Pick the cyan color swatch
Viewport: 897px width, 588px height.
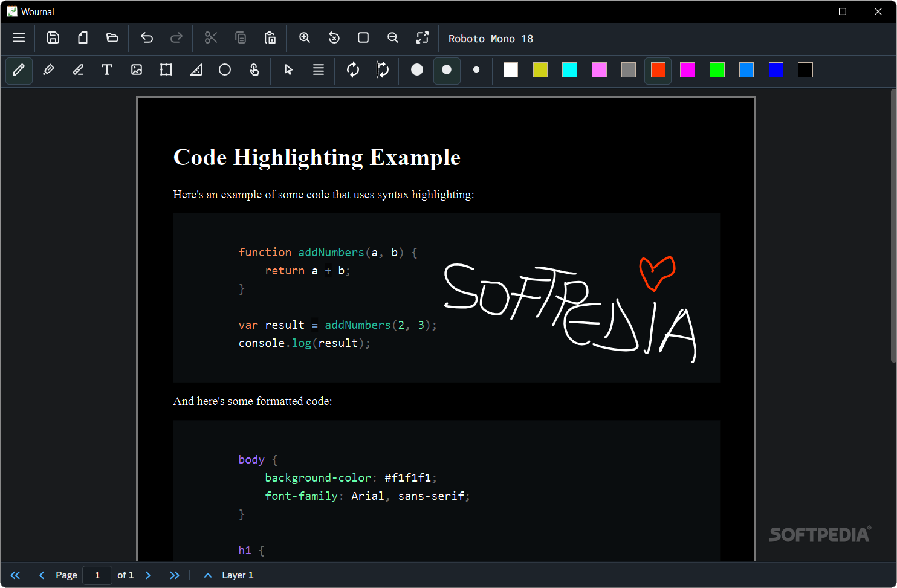coord(570,70)
